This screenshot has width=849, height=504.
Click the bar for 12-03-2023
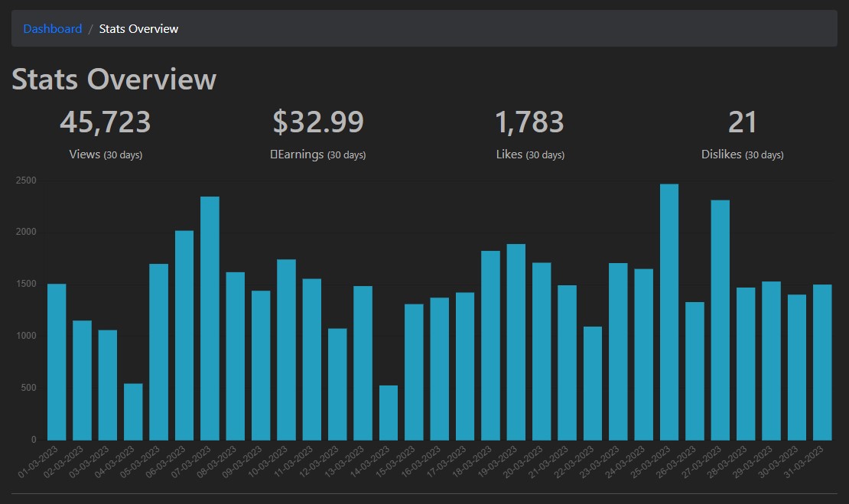(337, 385)
